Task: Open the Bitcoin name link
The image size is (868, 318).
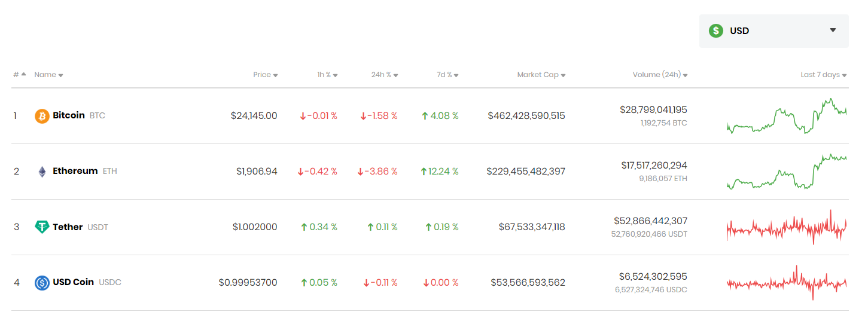Action: coord(69,115)
